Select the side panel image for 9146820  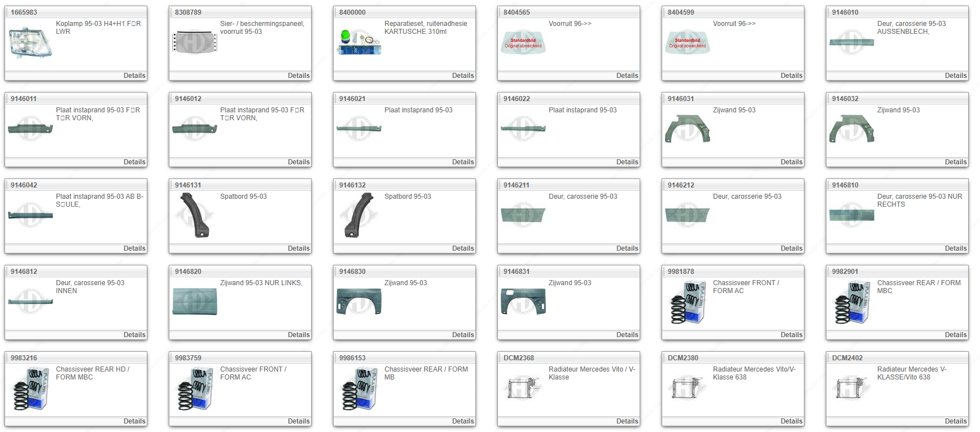pos(195,302)
